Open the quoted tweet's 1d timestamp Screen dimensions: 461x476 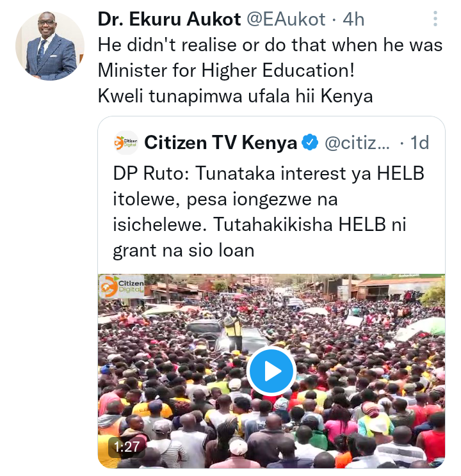(x=419, y=143)
